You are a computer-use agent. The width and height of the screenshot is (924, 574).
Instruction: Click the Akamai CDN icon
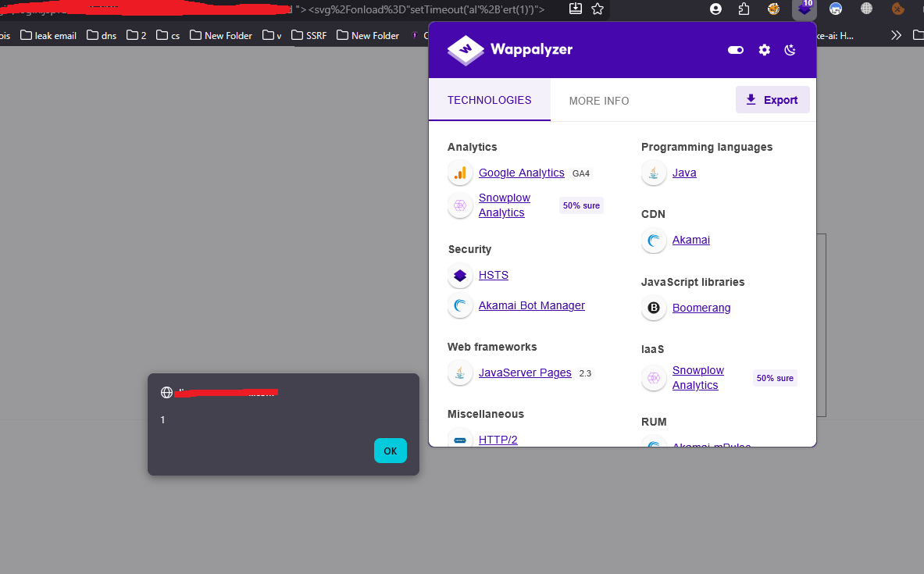pyautogui.click(x=654, y=240)
